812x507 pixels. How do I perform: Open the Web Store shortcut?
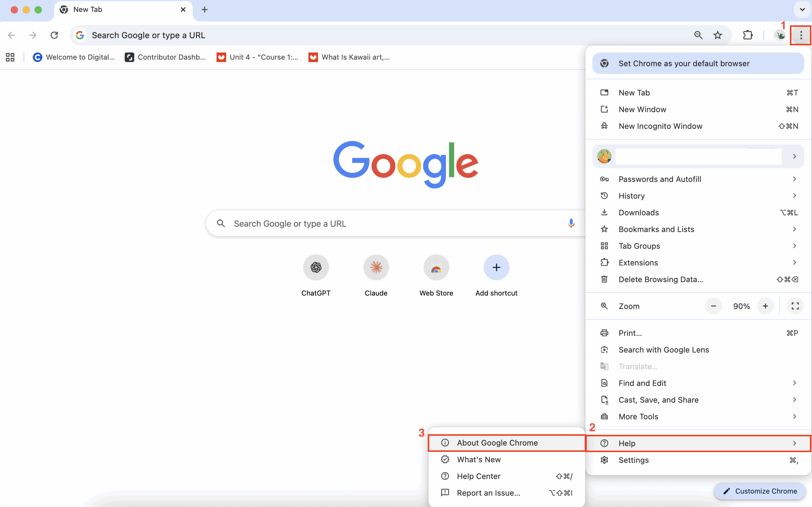[436, 267]
